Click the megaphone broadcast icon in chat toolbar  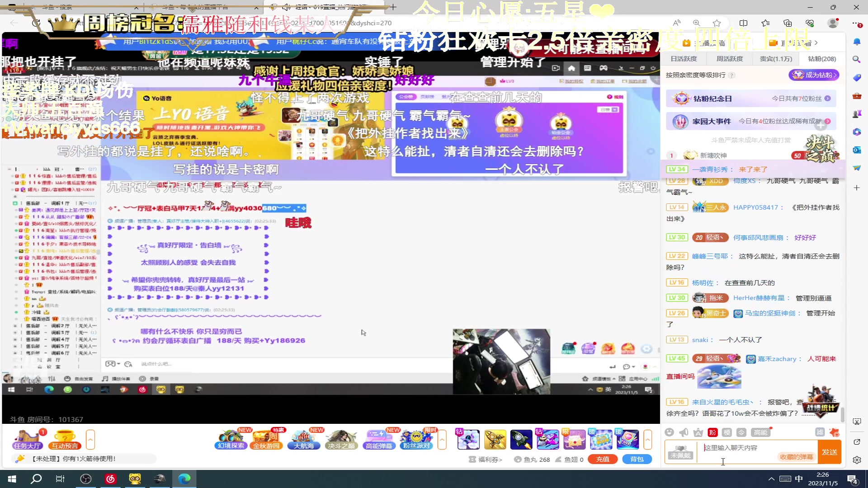pyautogui.click(x=684, y=432)
